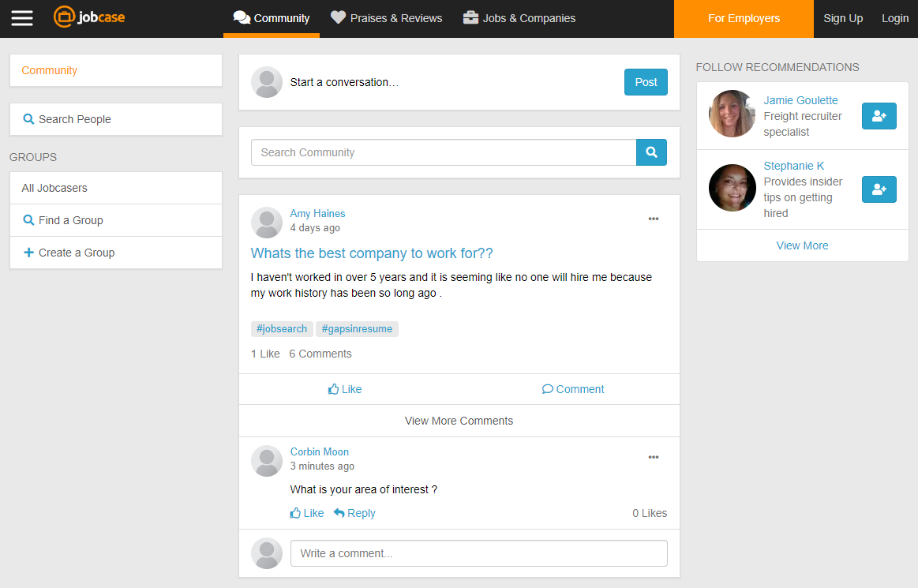Open options menu on Amy Haines' post
This screenshot has height=588, width=918.
653,219
